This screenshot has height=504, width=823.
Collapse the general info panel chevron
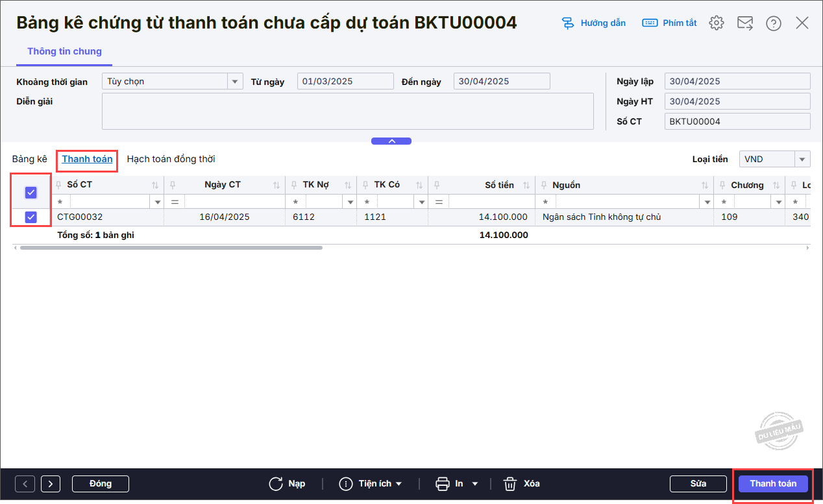coord(391,141)
